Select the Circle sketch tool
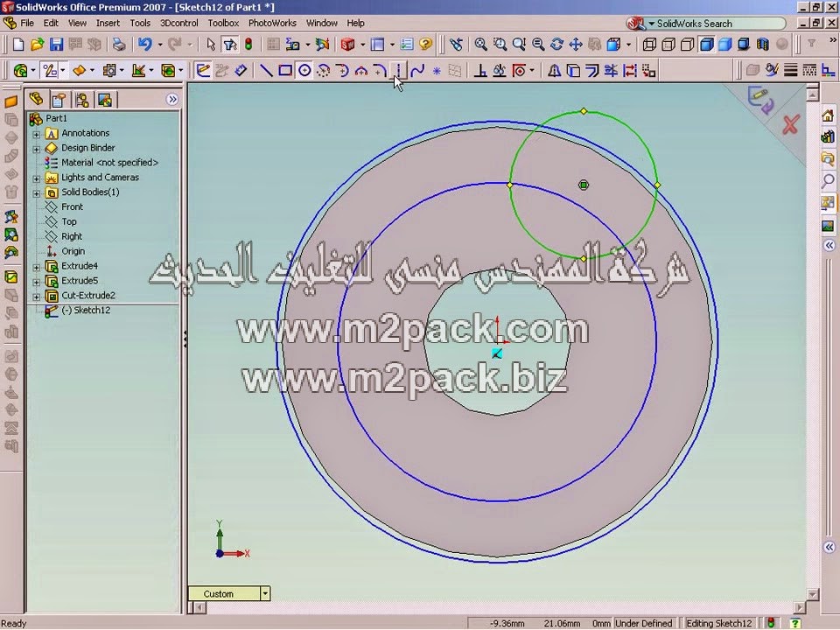This screenshot has width=840, height=630. [304, 71]
